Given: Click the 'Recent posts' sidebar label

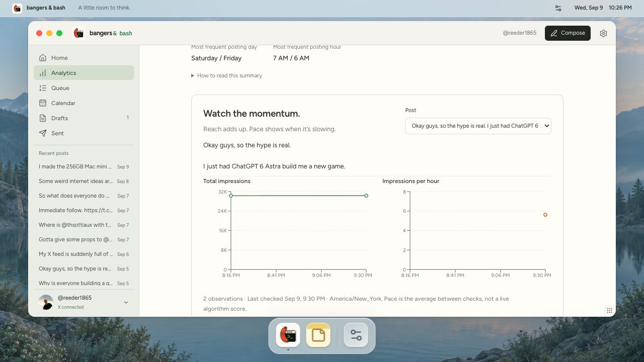Looking at the screenshot, I should click(53, 153).
